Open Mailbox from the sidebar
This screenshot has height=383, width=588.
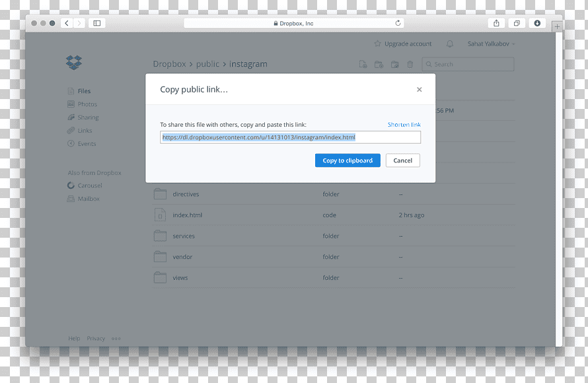pyautogui.click(x=89, y=199)
